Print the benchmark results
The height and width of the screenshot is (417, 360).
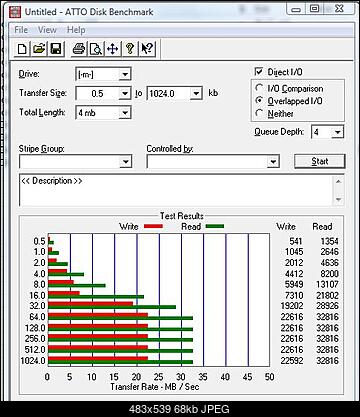[x=79, y=49]
